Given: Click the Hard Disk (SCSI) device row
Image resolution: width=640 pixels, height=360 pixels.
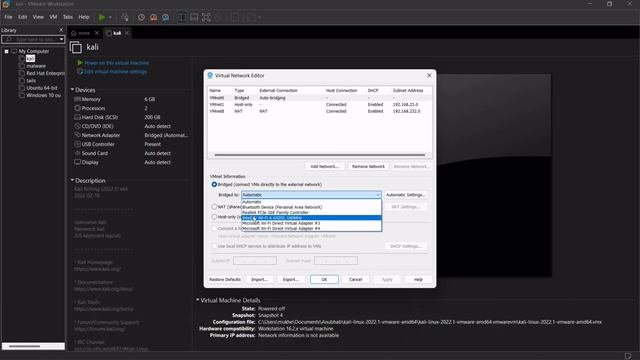Looking at the screenshot, I should (x=131, y=117).
